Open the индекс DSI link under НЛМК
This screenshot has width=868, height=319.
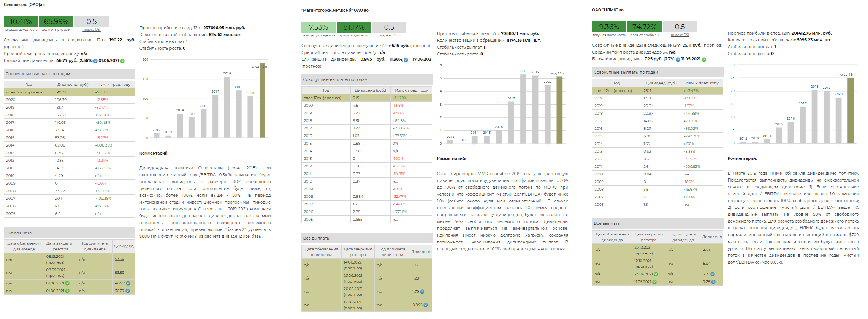680,35
